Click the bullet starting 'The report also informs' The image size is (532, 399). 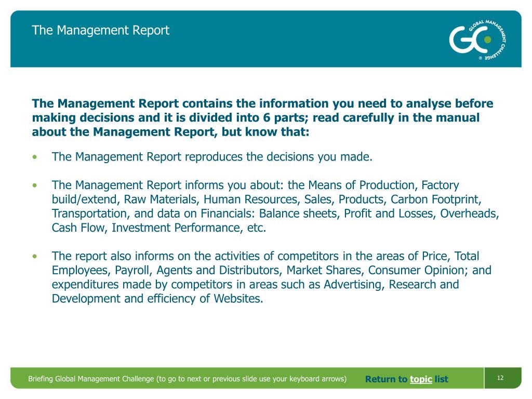pyautogui.click(x=271, y=277)
